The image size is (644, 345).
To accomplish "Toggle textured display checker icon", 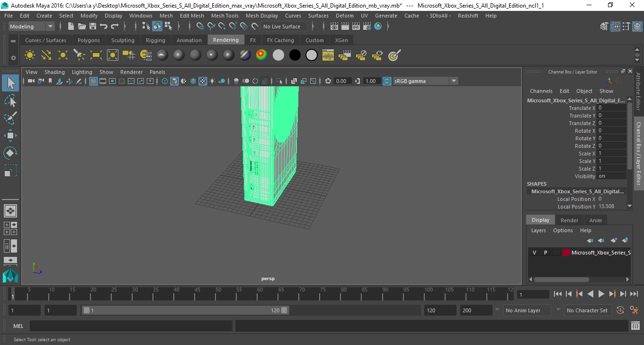I will point(203,81).
